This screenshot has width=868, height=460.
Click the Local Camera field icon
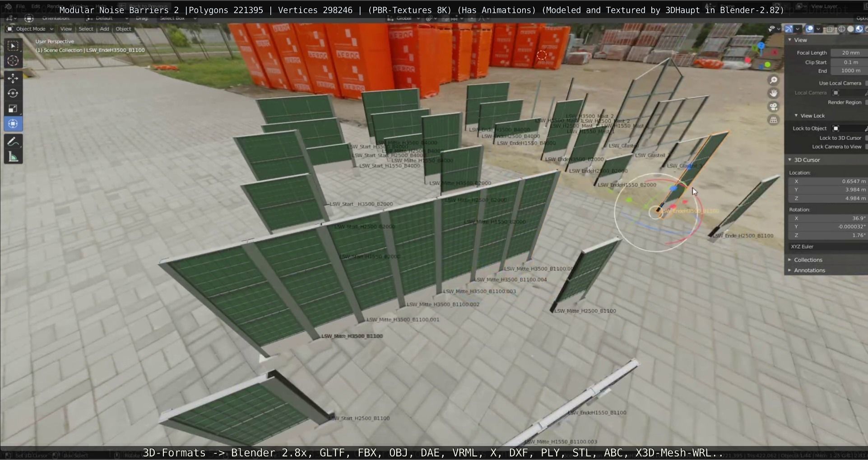coord(836,93)
